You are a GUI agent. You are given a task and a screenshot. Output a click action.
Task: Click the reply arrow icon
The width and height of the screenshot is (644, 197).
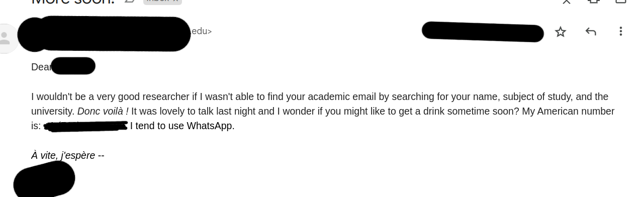(591, 32)
